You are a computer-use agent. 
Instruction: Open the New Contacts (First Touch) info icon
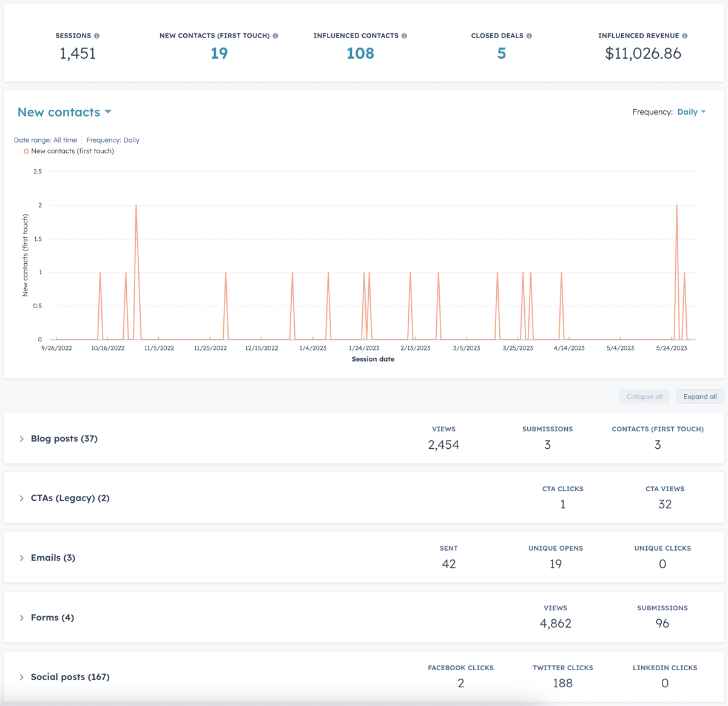(x=276, y=35)
